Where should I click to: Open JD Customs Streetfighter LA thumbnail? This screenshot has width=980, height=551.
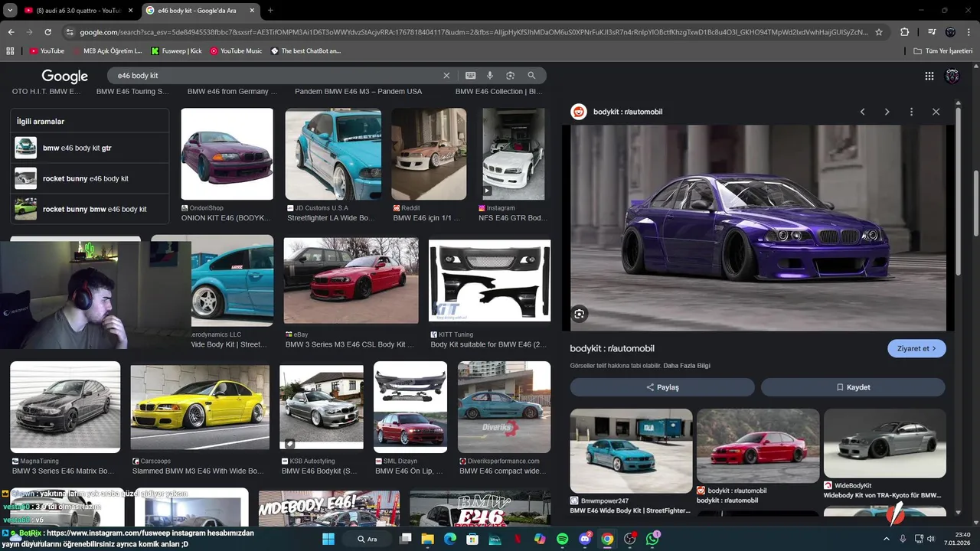(333, 154)
